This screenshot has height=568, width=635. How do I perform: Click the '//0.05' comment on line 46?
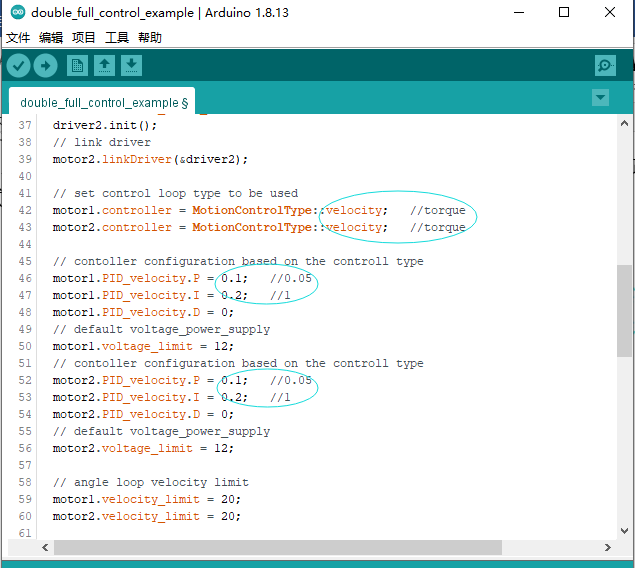[x=291, y=278]
